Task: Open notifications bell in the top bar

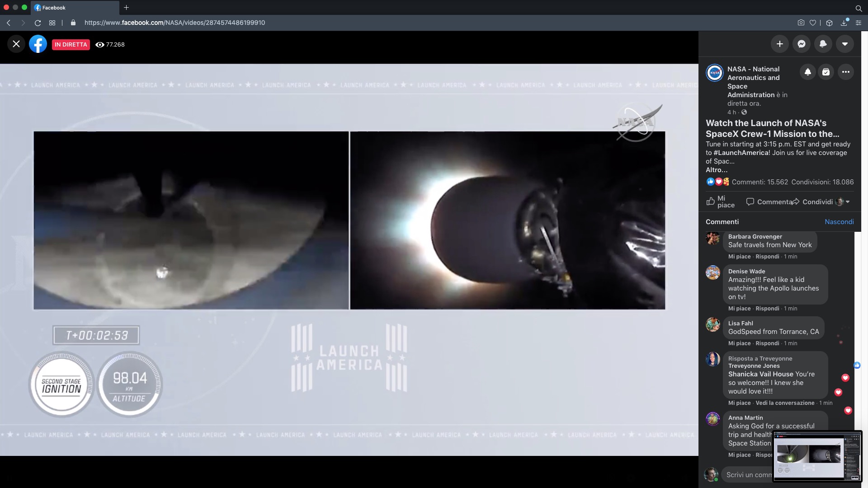Action: (x=823, y=44)
